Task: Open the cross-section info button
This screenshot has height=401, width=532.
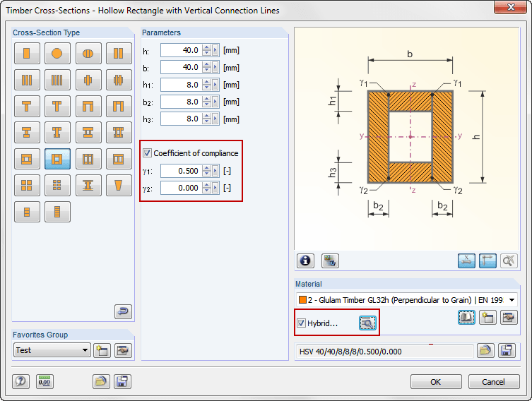Action: tap(305, 261)
